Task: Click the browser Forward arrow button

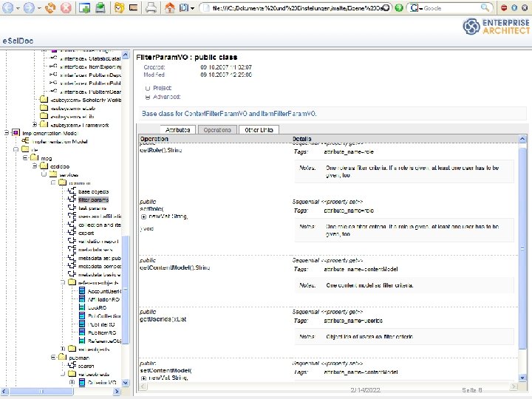Action: (x=29, y=8)
